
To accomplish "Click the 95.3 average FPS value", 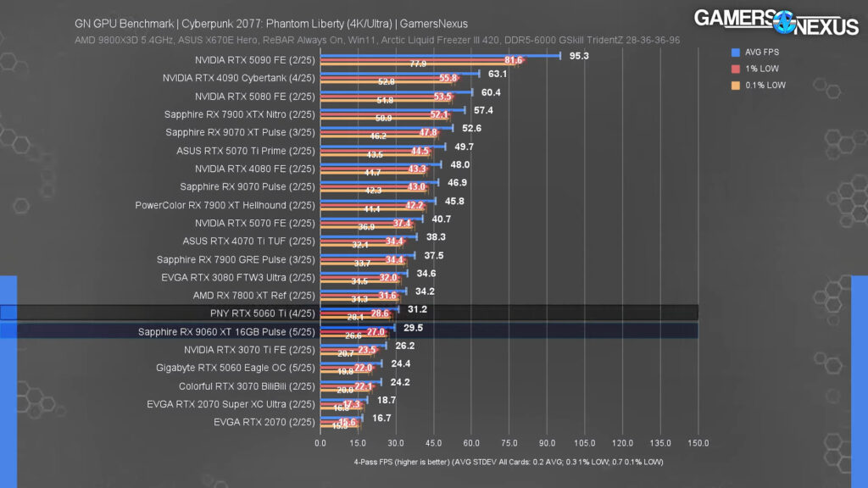I will (579, 56).
